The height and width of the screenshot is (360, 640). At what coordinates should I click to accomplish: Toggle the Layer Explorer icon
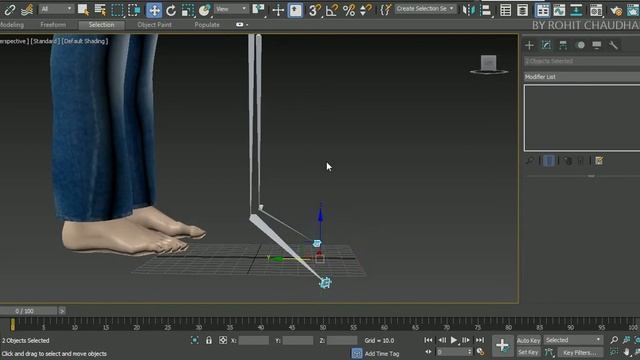click(x=522, y=10)
